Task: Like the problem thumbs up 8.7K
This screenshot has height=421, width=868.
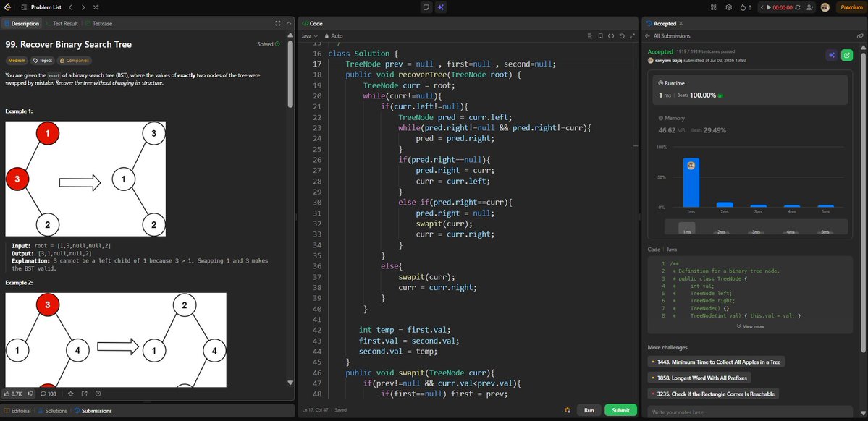Action: tap(12, 394)
